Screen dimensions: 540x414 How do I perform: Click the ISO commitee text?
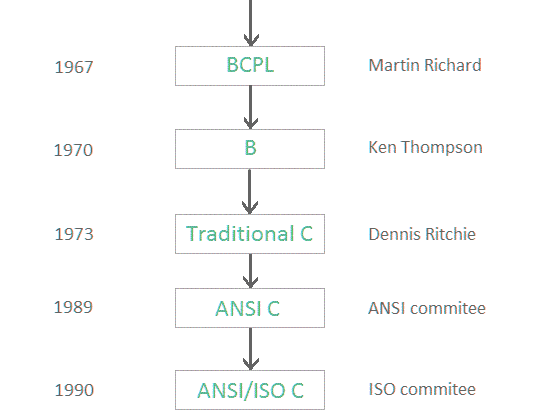pyautogui.click(x=422, y=390)
